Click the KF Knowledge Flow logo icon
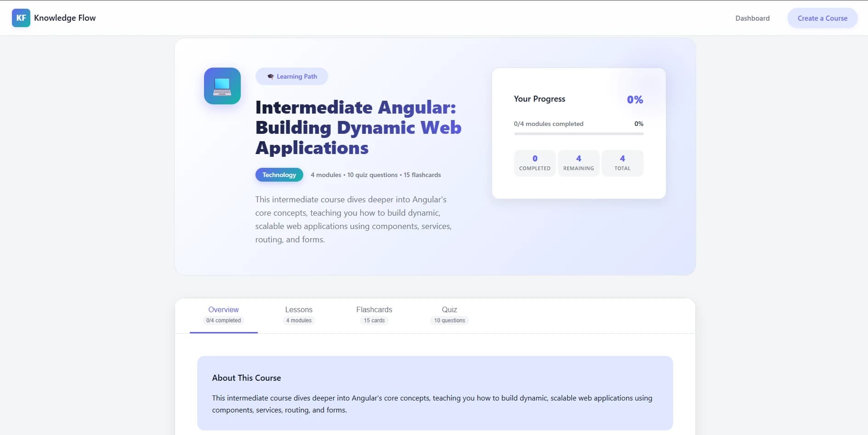This screenshot has height=435, width=868. point(21,18)
